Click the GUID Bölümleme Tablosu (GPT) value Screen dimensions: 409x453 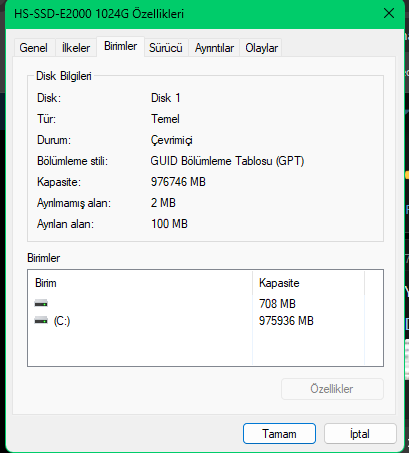[x=227, y=161]
